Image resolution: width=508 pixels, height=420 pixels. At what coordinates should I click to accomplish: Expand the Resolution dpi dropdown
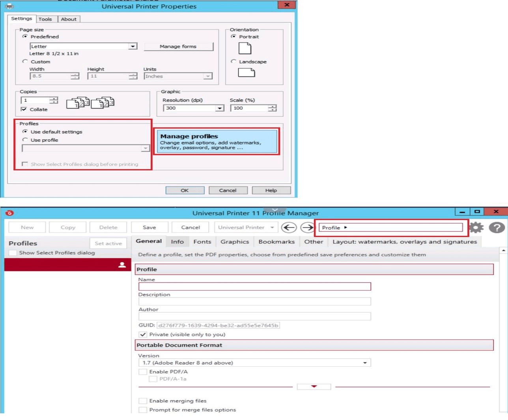(x=220, y=108)
